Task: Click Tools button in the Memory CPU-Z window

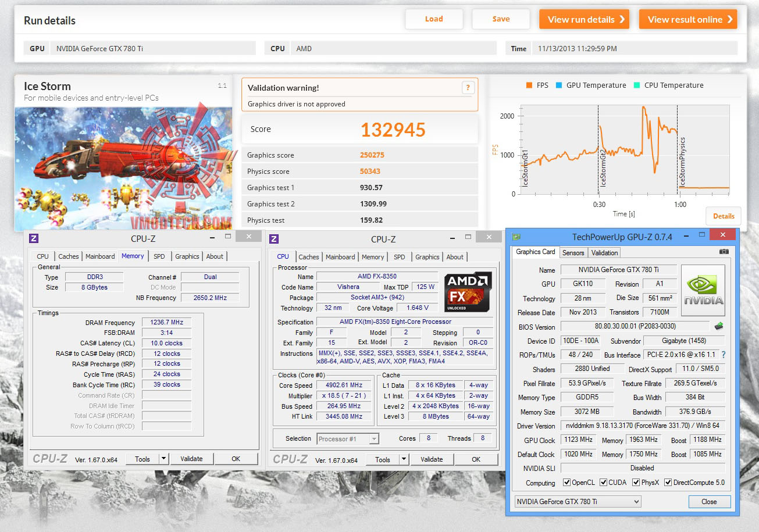Action: coord(142,459)
